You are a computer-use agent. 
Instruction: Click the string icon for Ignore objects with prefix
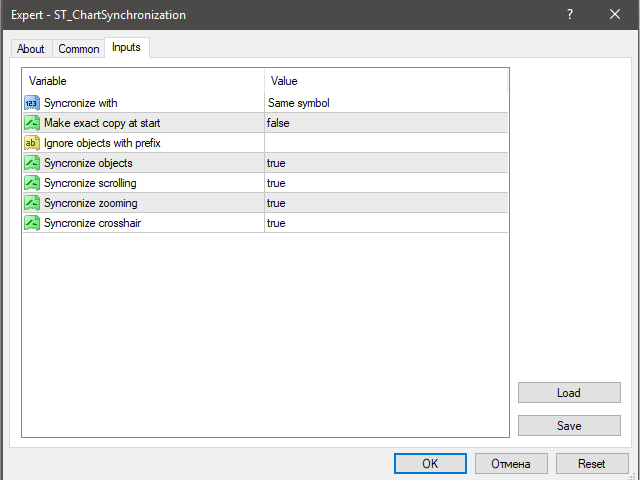tap(31, 143)
